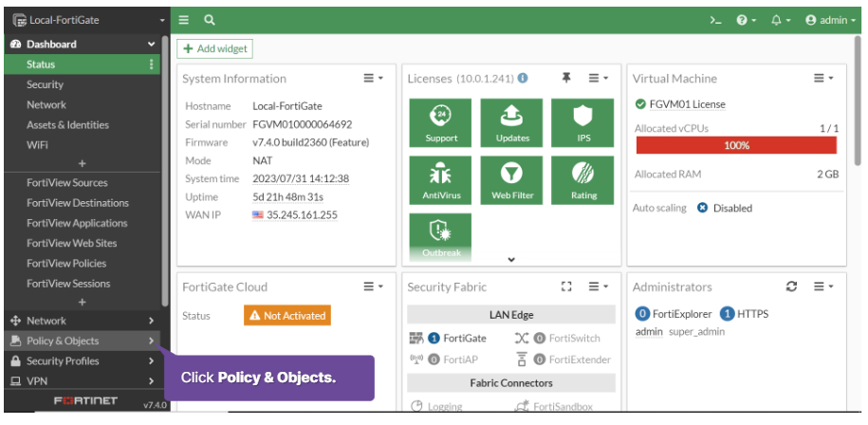Open FortiView Web Sites

coord(71,243)
